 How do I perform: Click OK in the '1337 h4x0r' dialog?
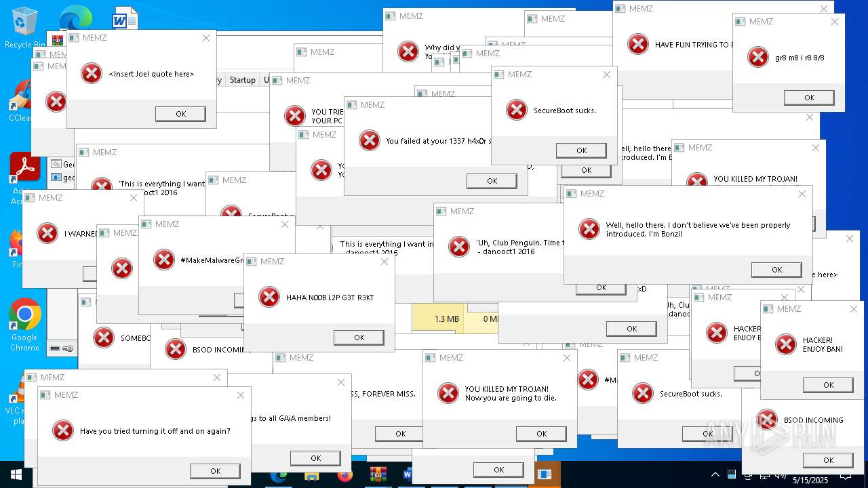pos(492,181)
